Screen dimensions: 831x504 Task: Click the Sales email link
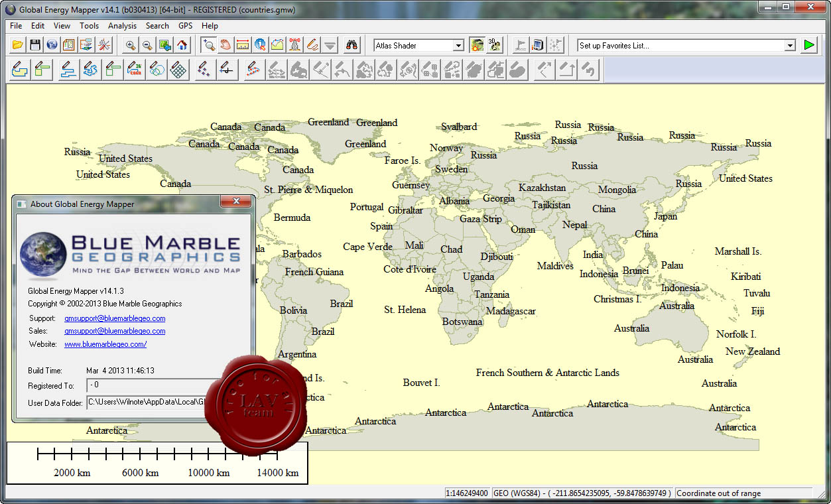pos(115,331)
